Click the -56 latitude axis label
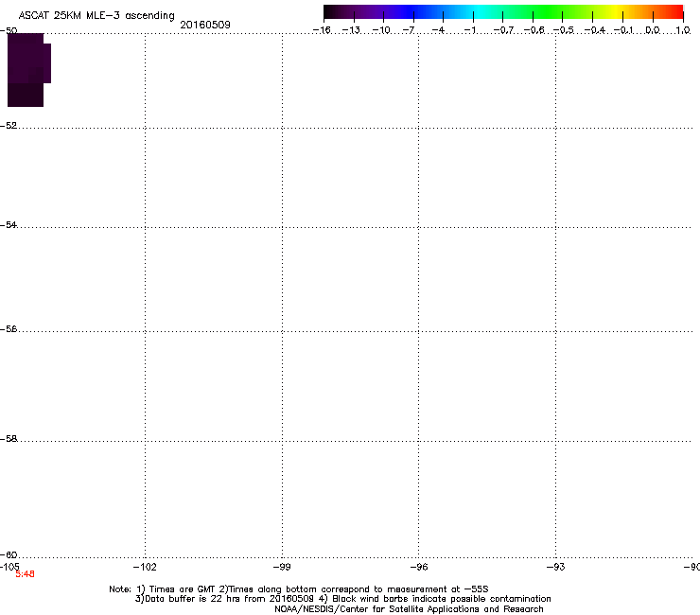The width and height of the screenshot is (700, 615). 9,328
